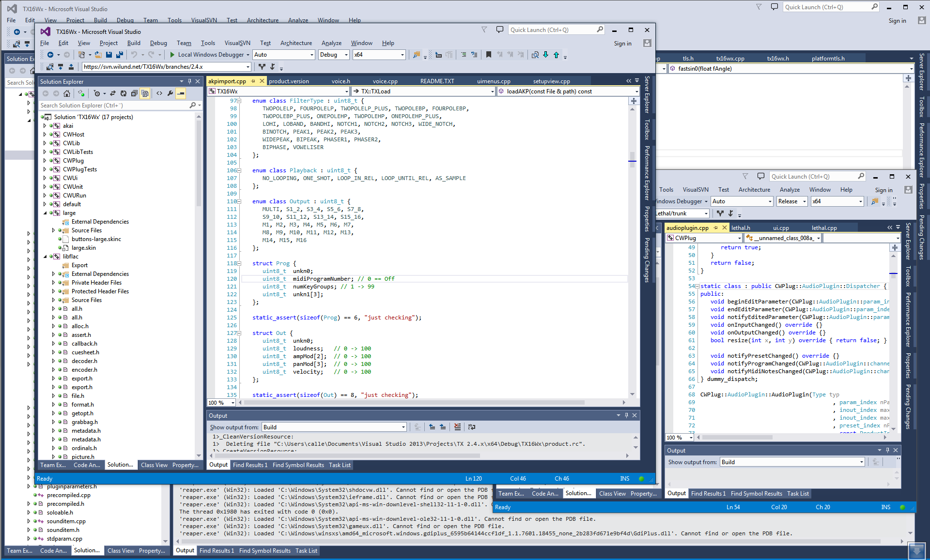Toggle auto-hide pin on front Output panel

(x=626, y=415)
